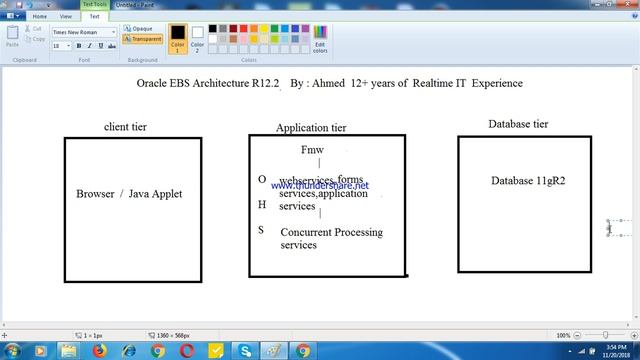Viewport: 640px width, 360px height.
Task: Click the Text Tools contextual tab header
Action: click(x=94, y=4)
